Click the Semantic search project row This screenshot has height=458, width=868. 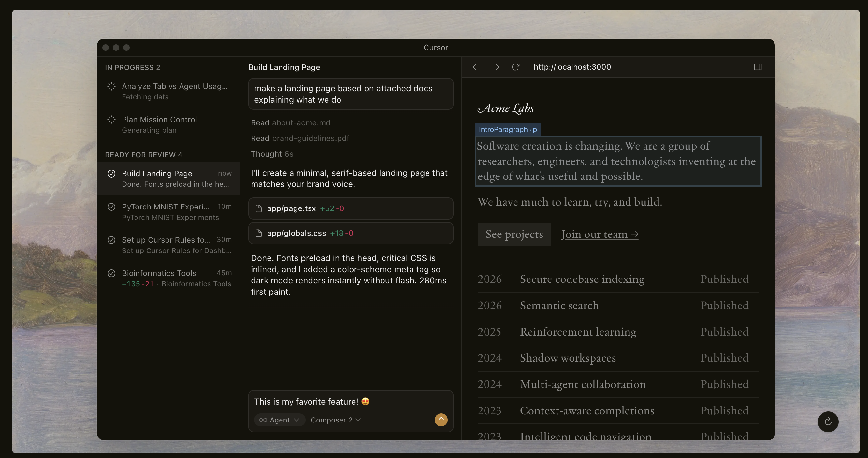click(618, 306)
